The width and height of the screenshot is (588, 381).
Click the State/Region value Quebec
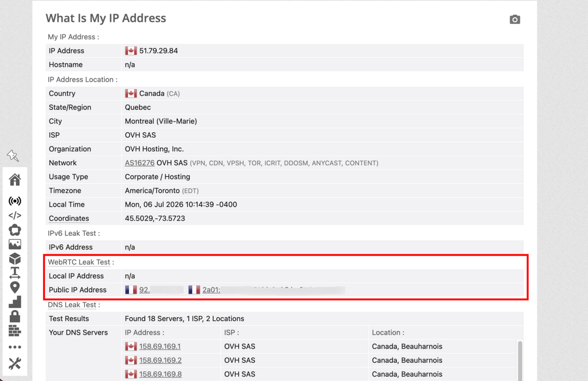click(x=138, y=107)
